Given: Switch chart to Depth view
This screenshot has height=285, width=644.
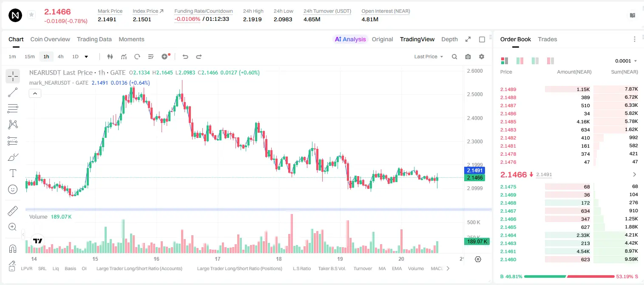Looking at the screenshot, I should tap(449, 39).
